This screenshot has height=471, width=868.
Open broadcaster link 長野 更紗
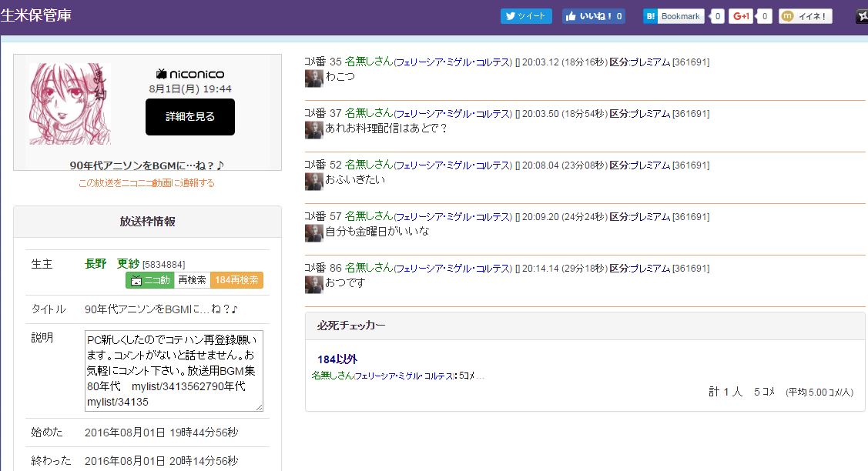[112, 264]
